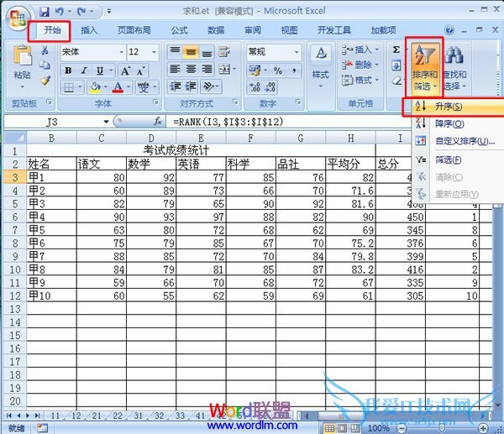This screenshot has height=434, width=504.
Task: Apply comma style
Action: 294,71
